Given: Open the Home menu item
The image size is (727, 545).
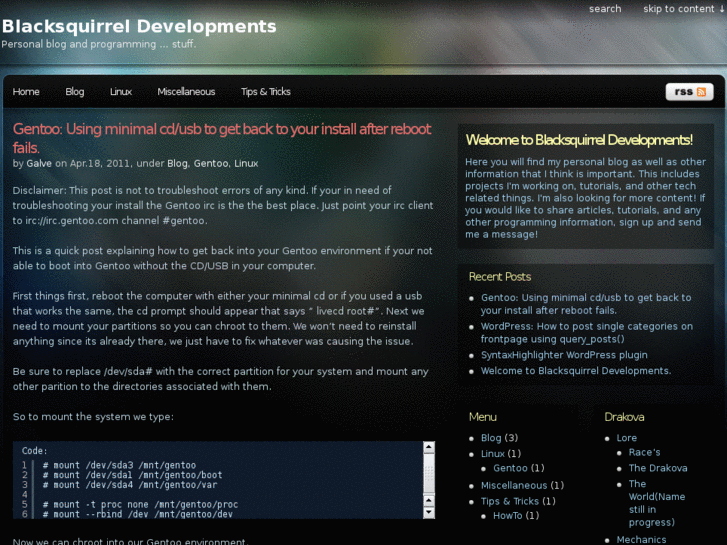Looking at the screenshot, I should point(26,92).
